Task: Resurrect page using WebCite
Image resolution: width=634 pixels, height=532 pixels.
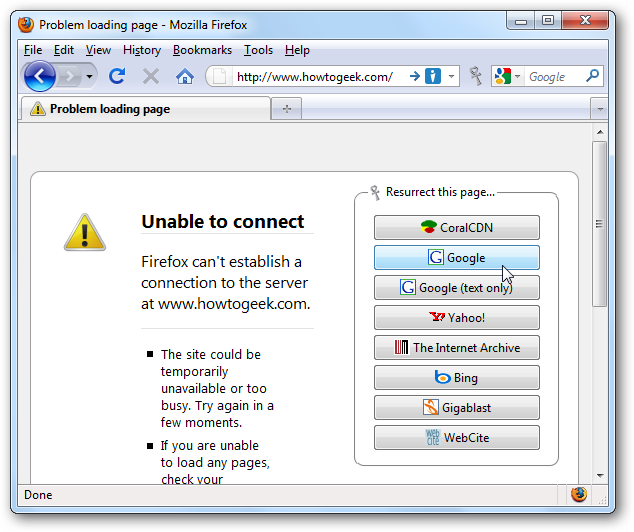Action: (x=456, y=437)
